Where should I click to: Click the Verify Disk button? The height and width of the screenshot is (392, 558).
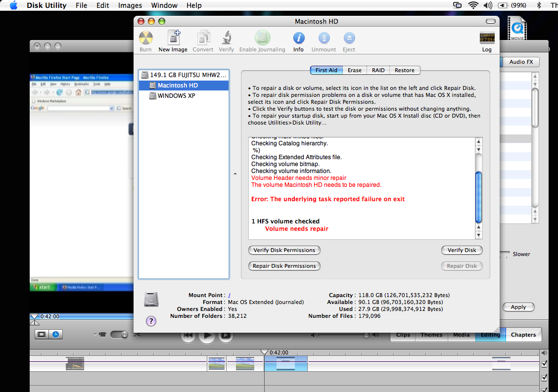point(462,250)
